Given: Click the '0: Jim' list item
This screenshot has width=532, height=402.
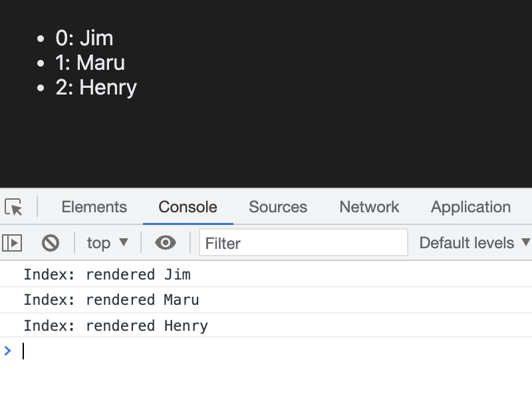Looking at the screenshot, I should (x=84, y=38).
